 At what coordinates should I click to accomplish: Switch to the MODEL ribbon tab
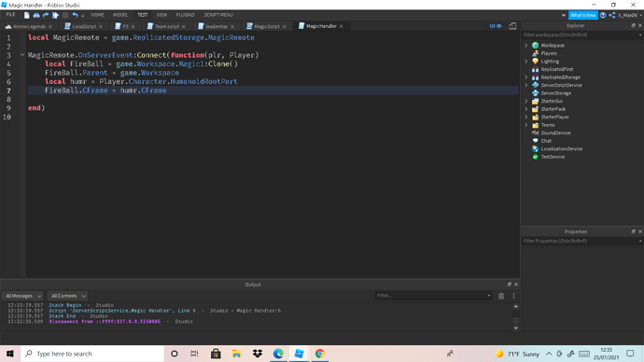point(120,15)
